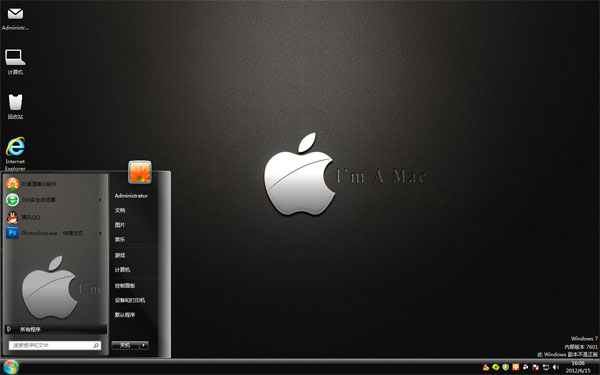Open 音乐 in the Start menu

coord(120,239)
